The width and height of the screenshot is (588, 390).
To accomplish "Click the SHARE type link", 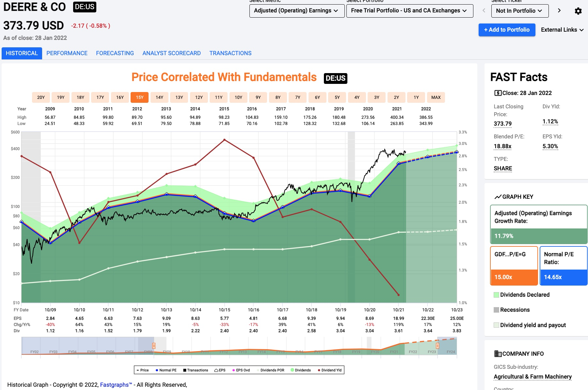I will tap(503, 168).
